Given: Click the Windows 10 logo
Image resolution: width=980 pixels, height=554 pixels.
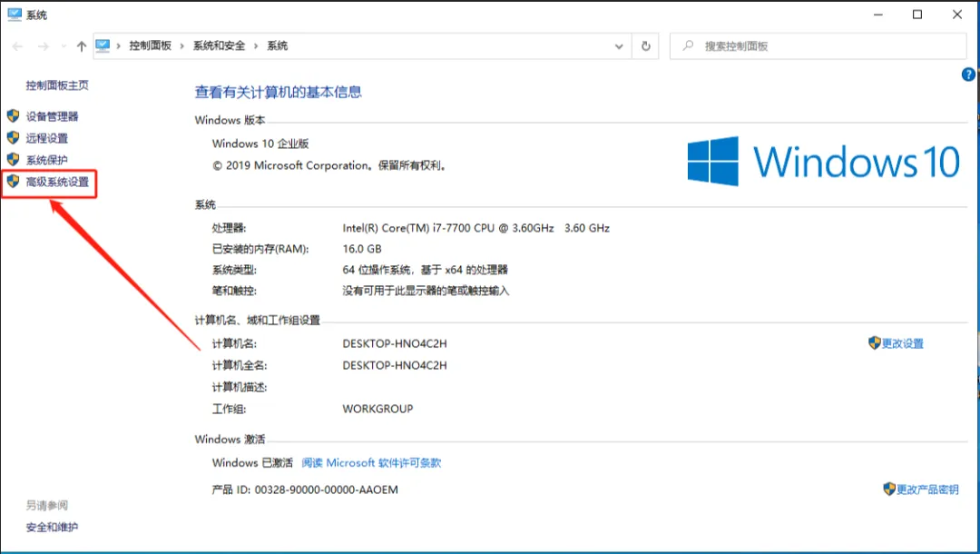Looking at the screenshot, I should (823, 162).
